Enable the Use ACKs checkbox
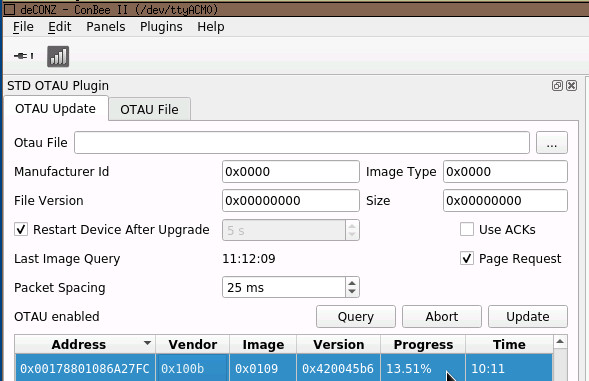The image size is (589, 381). [x=467, y=229]
